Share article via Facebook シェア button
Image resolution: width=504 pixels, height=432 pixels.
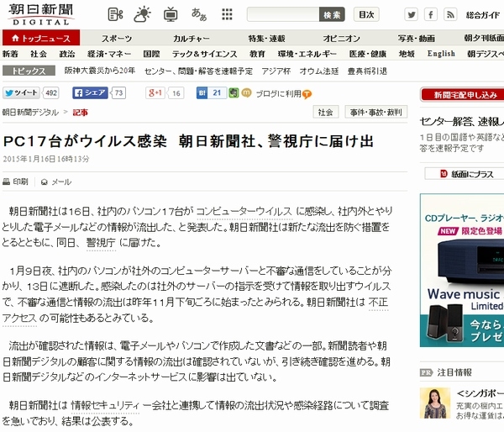point(90,93)
